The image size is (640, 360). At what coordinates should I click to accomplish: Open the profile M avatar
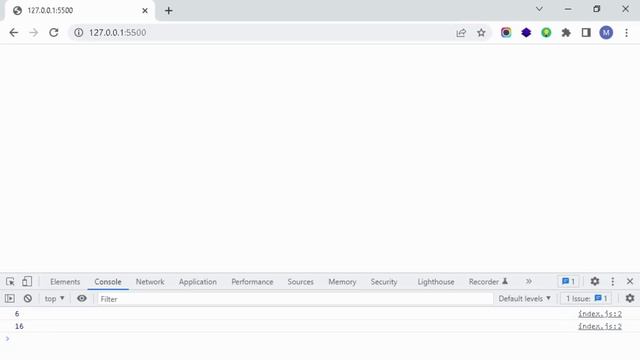(x=606, y=33)
